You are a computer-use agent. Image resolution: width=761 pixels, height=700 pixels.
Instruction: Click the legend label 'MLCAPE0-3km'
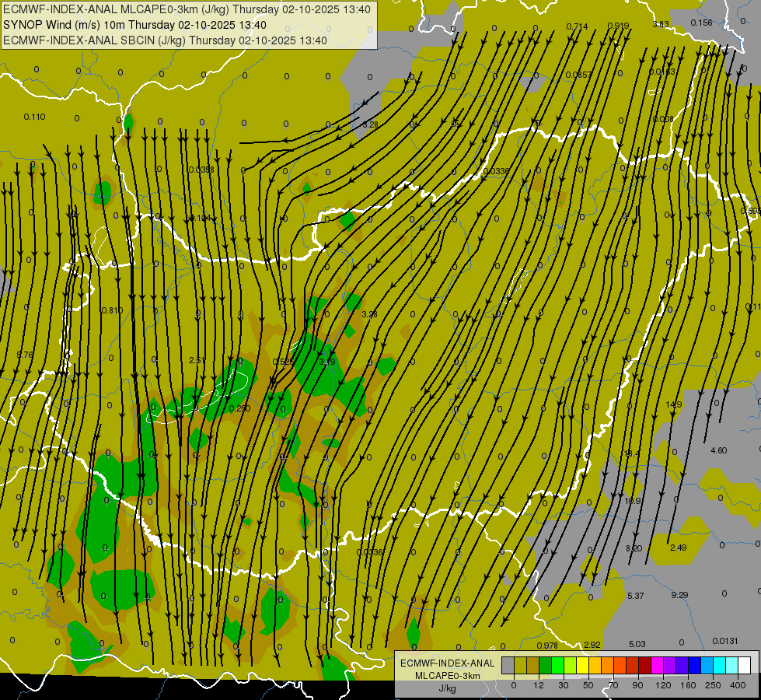click(447, 676)
